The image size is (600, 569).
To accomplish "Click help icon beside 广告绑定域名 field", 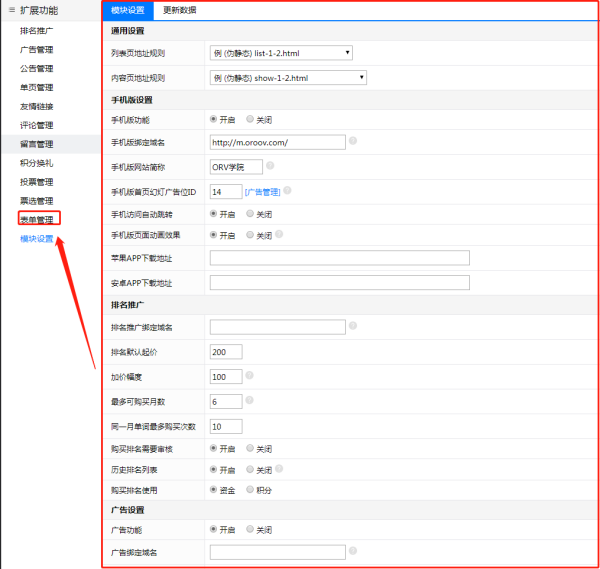I will coord(353,551).
